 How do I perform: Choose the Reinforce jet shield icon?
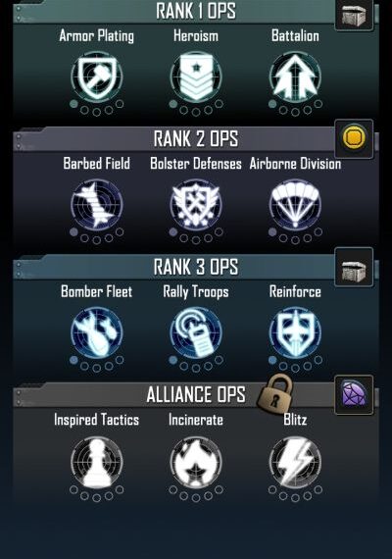[295, 333]
